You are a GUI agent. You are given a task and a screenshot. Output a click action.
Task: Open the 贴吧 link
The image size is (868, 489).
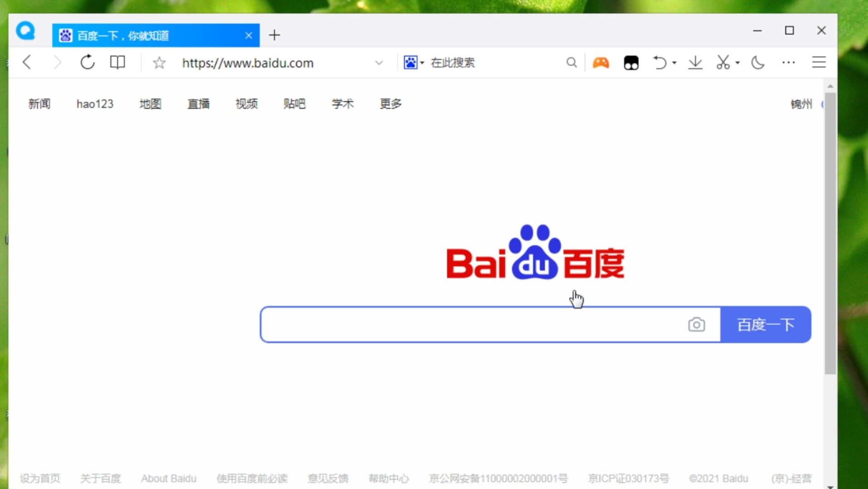tap(294, 104)
